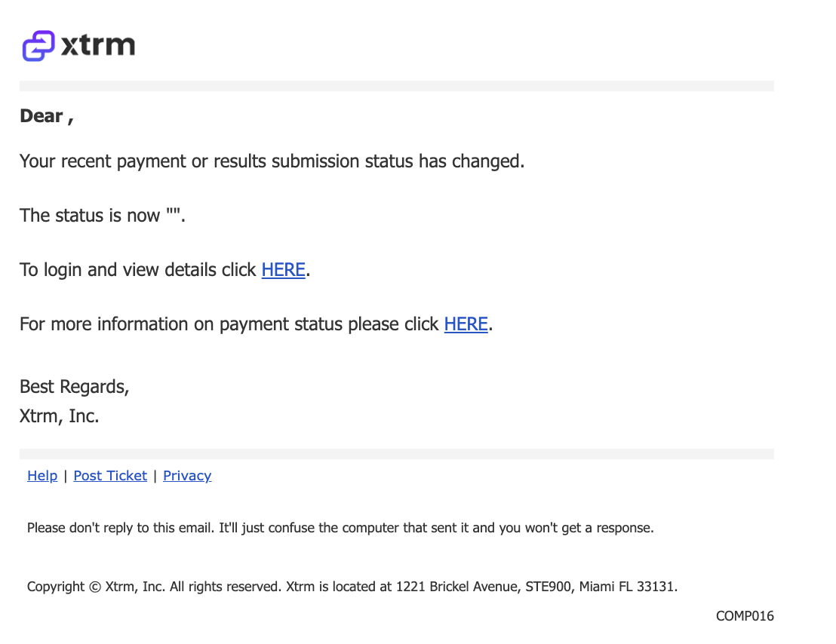This screenshot has width=836, height=644.
Task: Click the sentence about submission status changed
Action: pyautogui.click(x=272, y=161)
